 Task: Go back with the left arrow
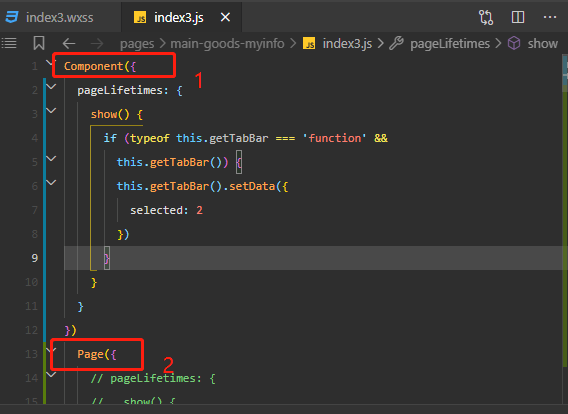point(69,44)
